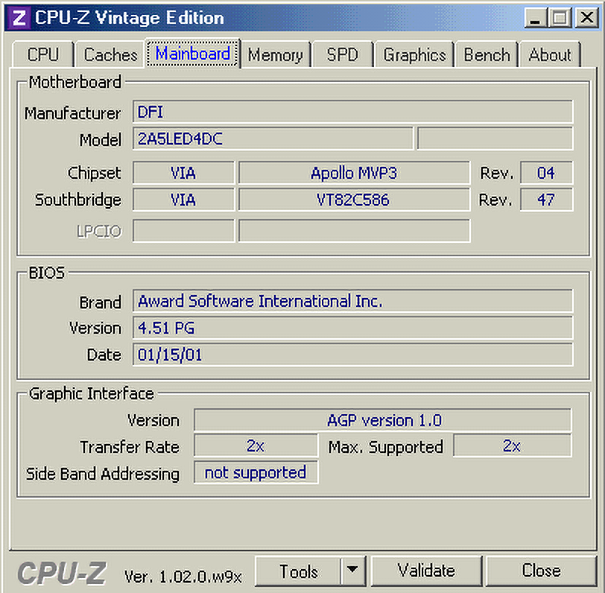Click the Southbridge label
605x593 pixels.
tap(78, 200)
